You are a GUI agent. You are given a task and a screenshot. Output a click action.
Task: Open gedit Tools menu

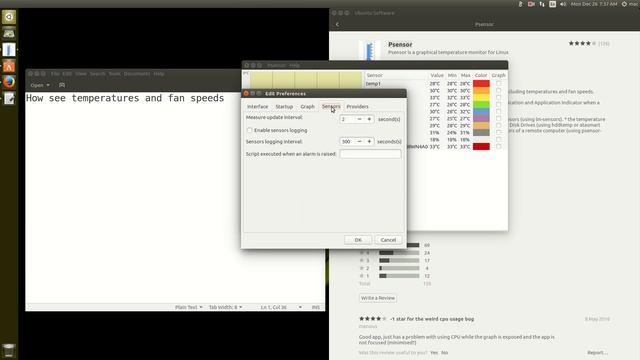tap(114, 74)
